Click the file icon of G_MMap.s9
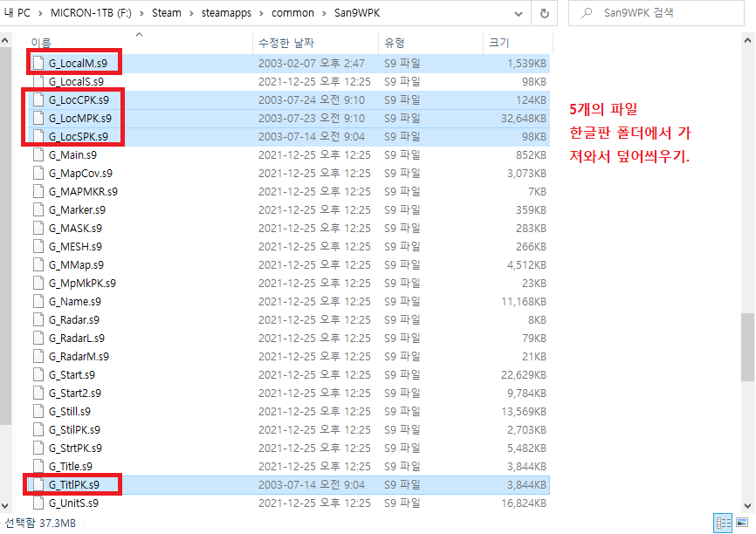756x534 pixels. [x=38, y=264]
